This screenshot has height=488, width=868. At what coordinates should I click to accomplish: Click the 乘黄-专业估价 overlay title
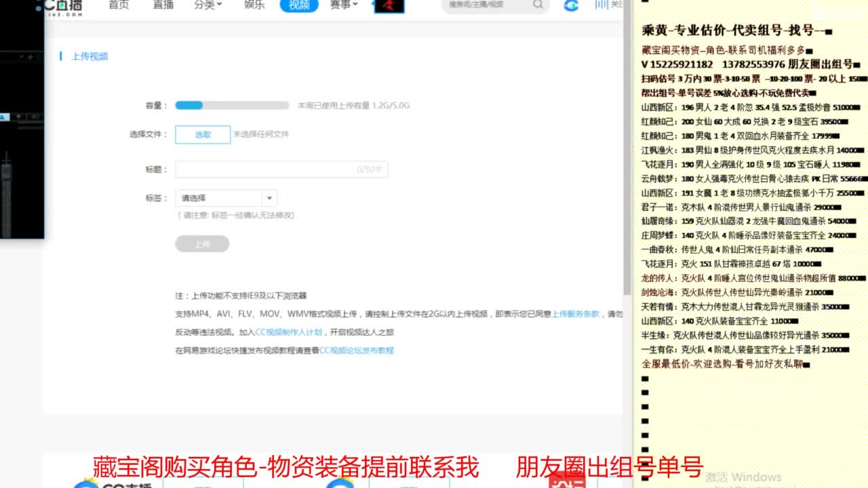pyautogui.click(x=736, y=30)
